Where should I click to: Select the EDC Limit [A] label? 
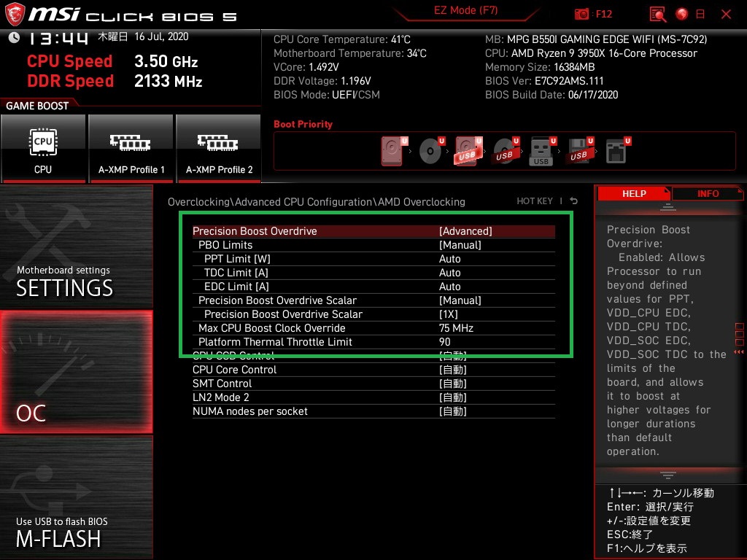(236, 286)
